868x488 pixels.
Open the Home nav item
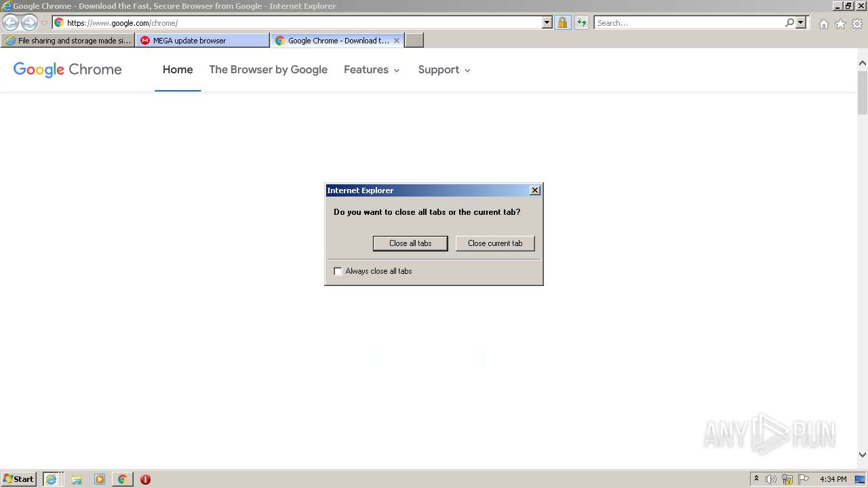point(178,70)
